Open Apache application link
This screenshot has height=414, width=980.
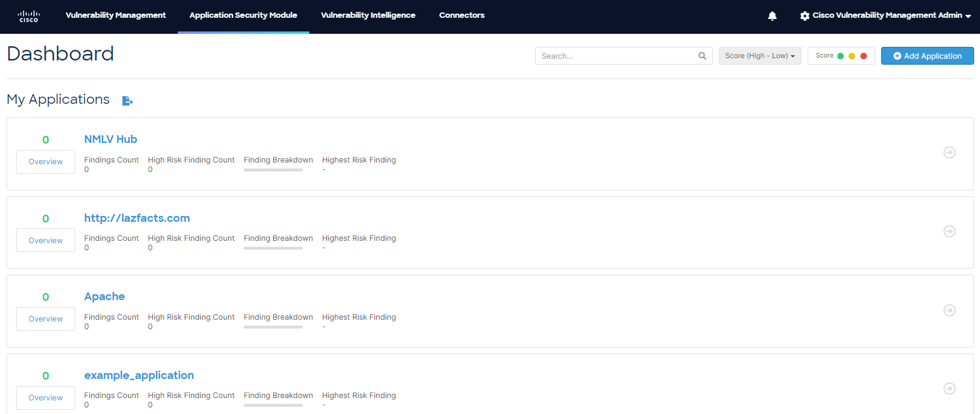click(104, 297)
